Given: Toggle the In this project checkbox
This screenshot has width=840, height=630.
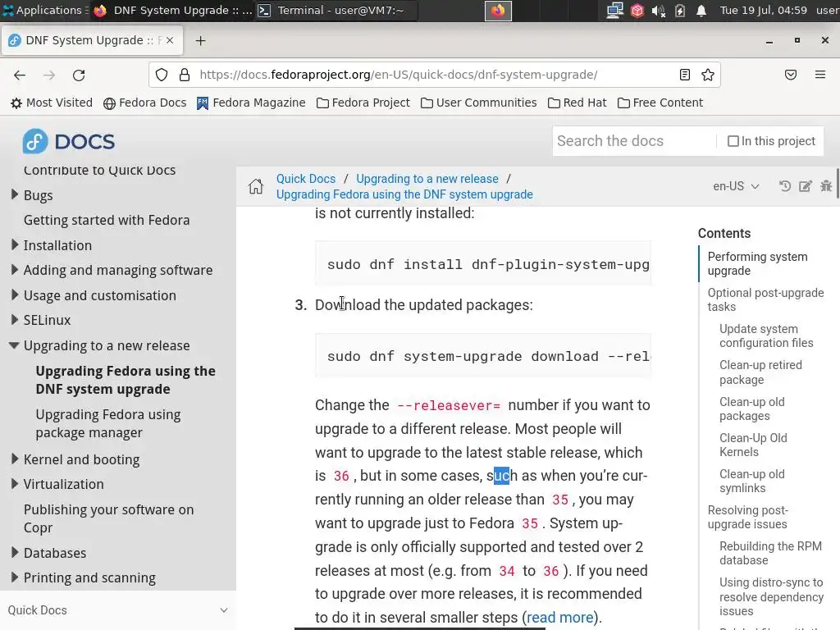Looking at the screenshot, I should point(733,141).
